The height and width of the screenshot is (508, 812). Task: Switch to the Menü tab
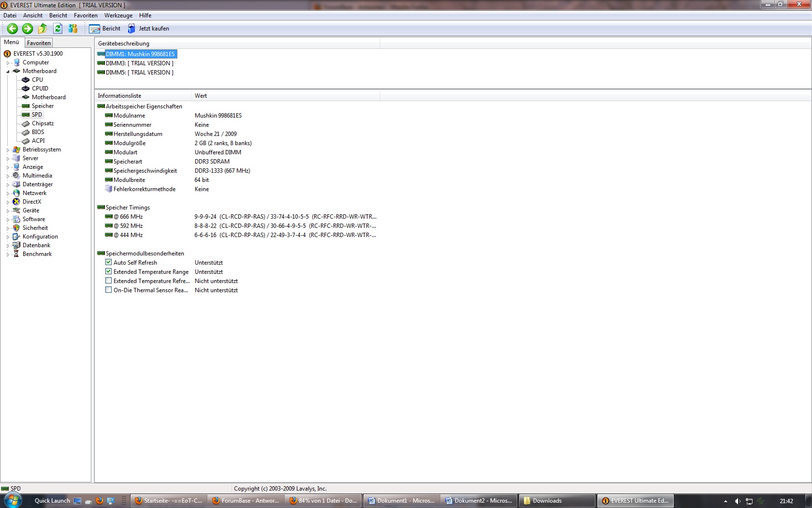coord(12,42)
